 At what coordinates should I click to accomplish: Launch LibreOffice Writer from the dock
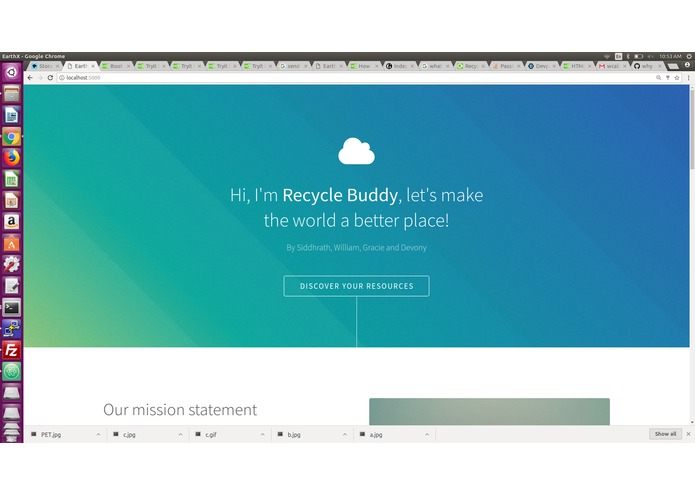[12, 115]
